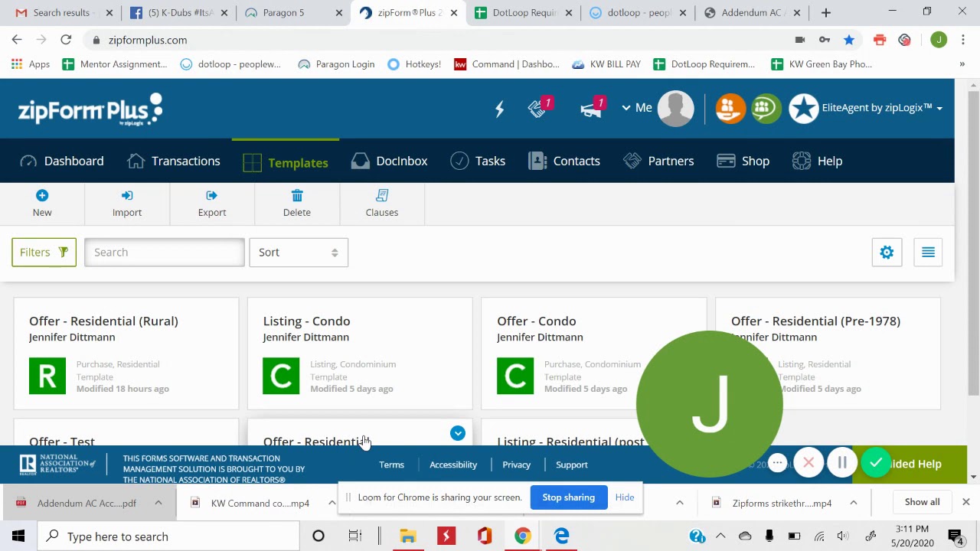The width and height of the screenshot is (980, 551).
Task: Cancel the Loom recording with X icon
Action: 808,463
